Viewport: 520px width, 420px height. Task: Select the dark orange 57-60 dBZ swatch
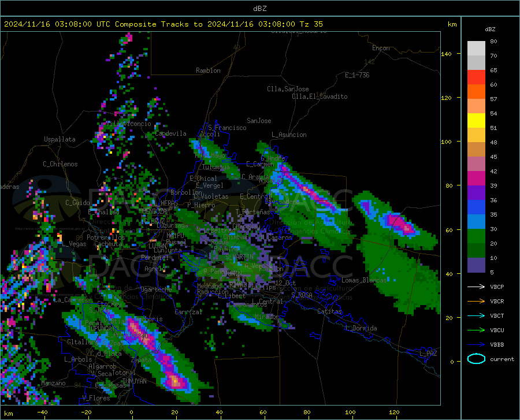click(x=476, y=92)
